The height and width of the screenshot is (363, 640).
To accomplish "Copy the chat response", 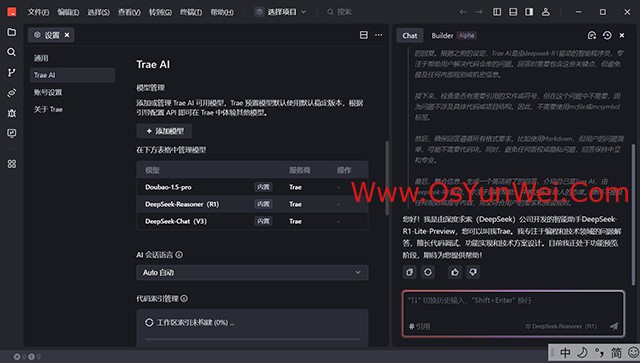I will point(409,272).
